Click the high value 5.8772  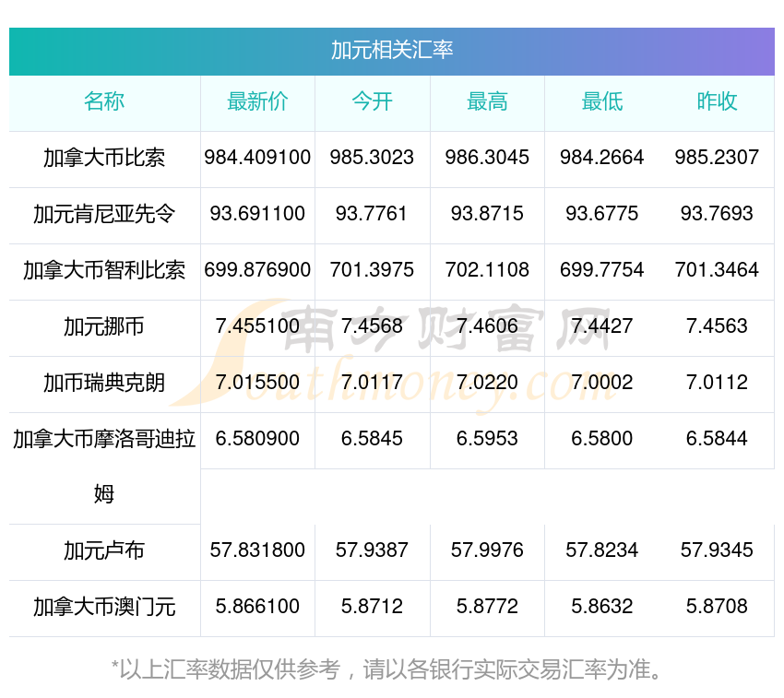(487, 607)
